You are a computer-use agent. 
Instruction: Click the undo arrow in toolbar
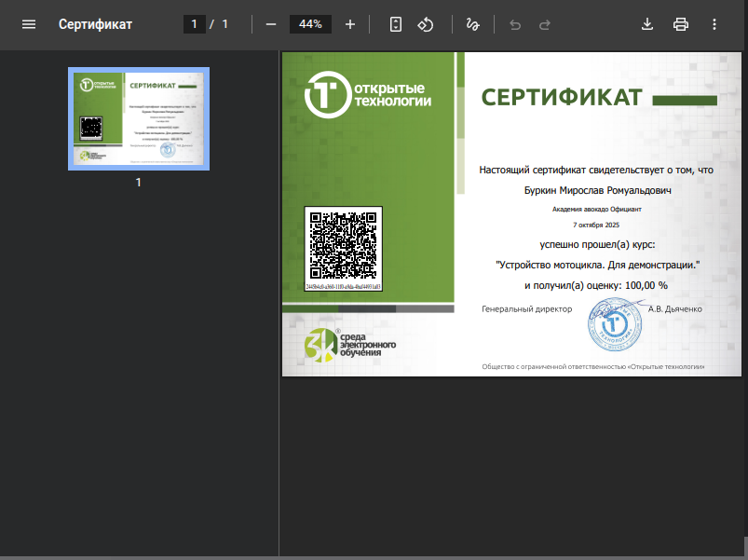(515, 24)
